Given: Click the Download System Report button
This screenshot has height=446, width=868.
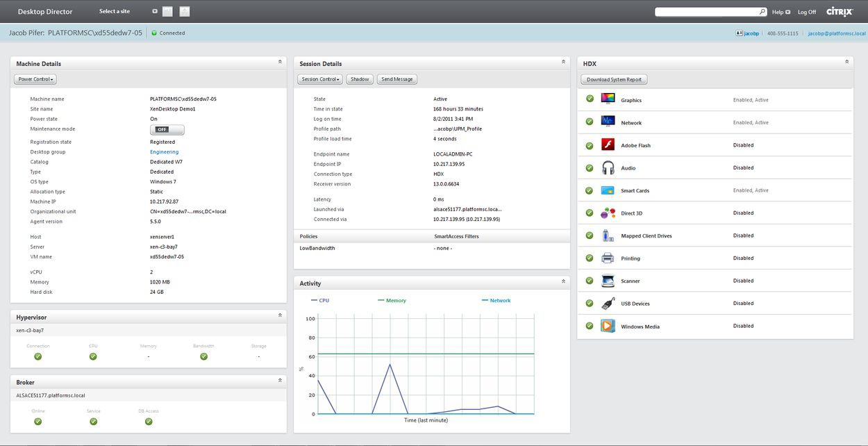Looking at the screenshot, I should [x=613, y=79].
